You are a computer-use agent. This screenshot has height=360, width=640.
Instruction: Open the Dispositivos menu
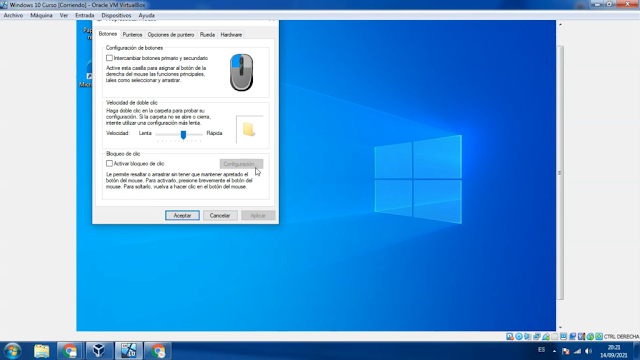pyautogui.click(x=116, y=15)
